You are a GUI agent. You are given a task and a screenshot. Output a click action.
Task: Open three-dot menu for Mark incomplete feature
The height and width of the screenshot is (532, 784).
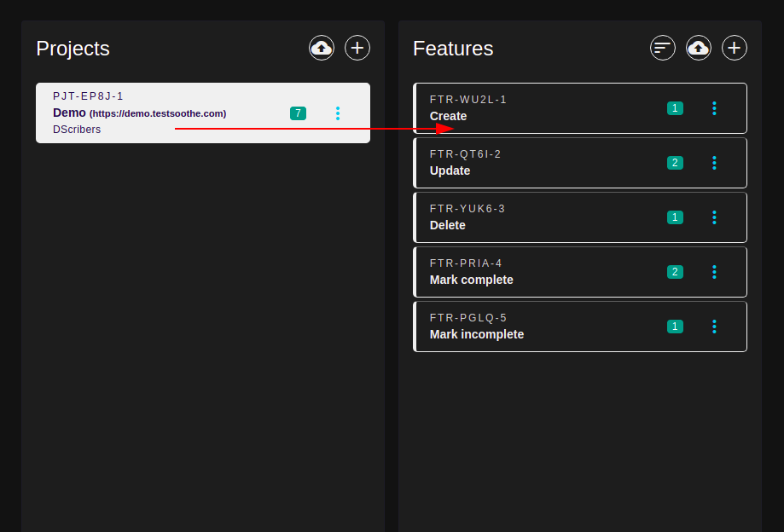coord(715,327)
